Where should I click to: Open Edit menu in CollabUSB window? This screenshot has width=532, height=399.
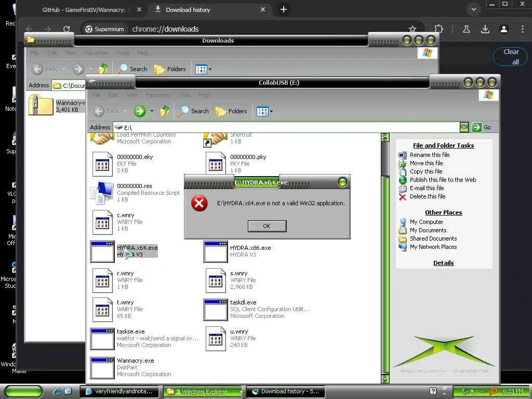[x=113, y=95]
